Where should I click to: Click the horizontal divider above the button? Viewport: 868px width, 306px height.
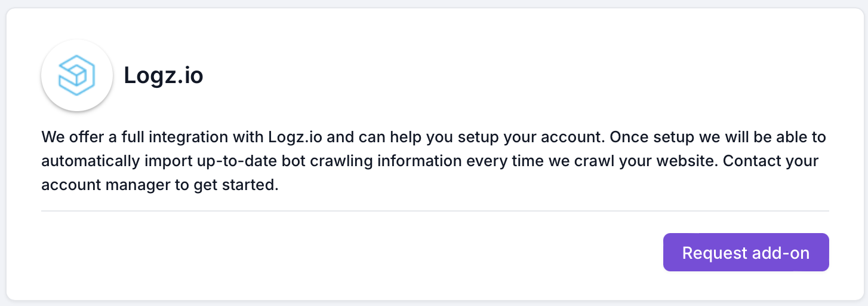[x=435, y=211]
